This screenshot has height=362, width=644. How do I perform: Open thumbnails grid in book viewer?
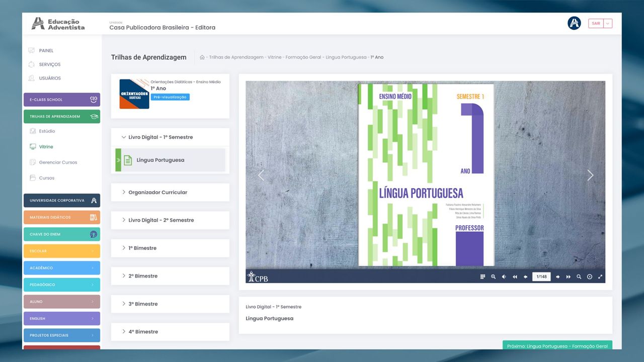(x=482, y=277)
